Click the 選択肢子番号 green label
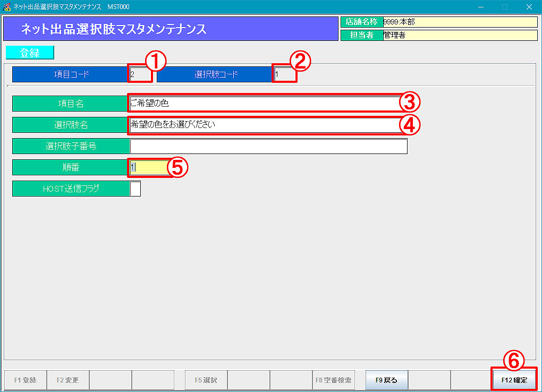The image size is (542, 392). coord(71,146)
